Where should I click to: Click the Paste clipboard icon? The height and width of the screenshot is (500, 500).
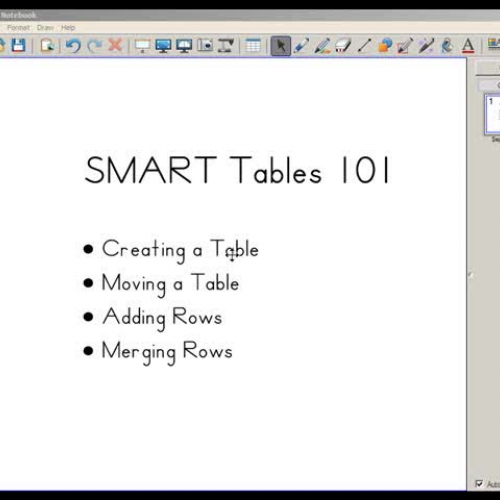coord(47,45)
